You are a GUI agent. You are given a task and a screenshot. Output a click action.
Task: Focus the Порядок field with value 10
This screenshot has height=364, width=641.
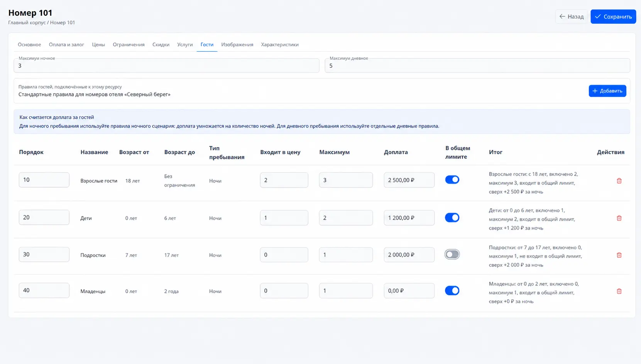(44, 180)
